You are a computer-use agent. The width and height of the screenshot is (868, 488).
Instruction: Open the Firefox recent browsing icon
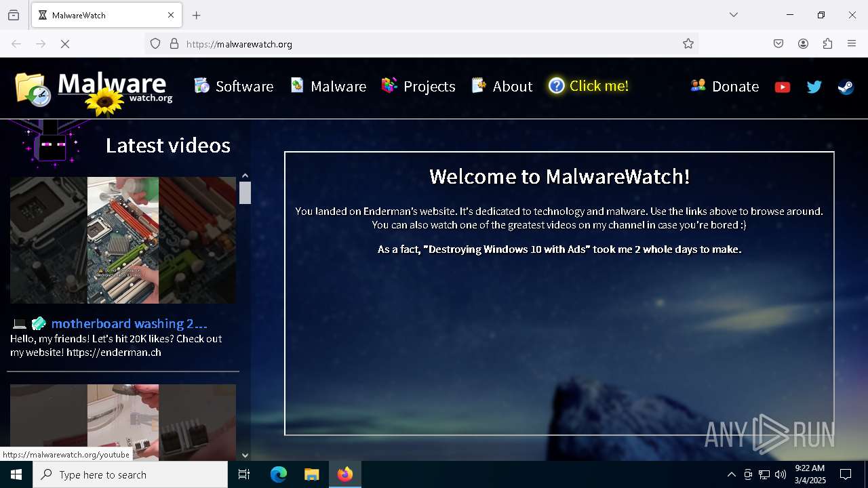[x=14, y=15]
